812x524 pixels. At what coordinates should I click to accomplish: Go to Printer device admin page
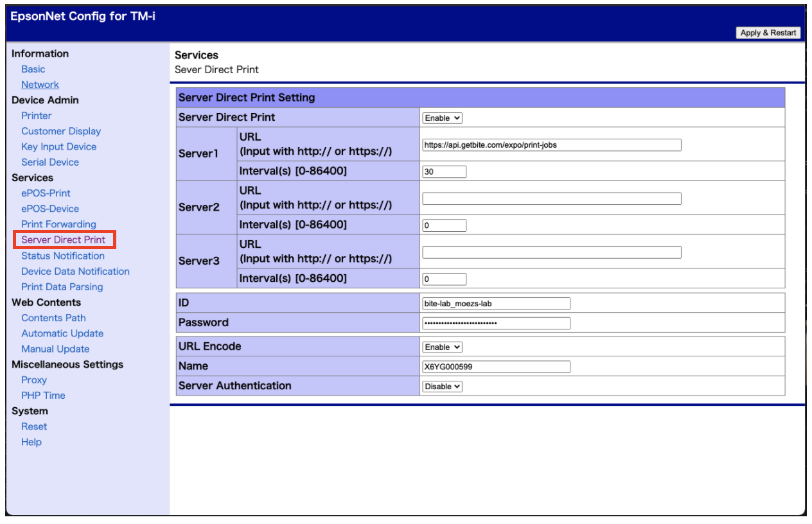point(37,116)
